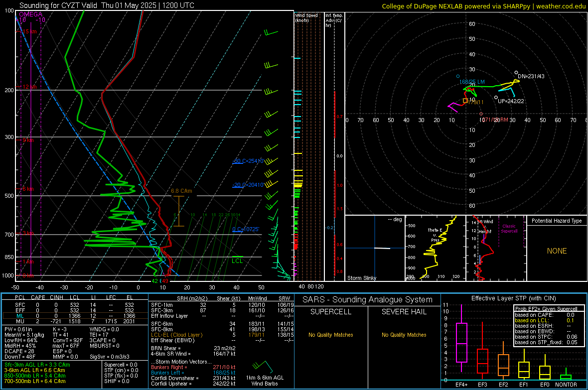Click the 4-6km SR Wind line
Viewport: 588px width, 390px height.
(x=193, y=354)
